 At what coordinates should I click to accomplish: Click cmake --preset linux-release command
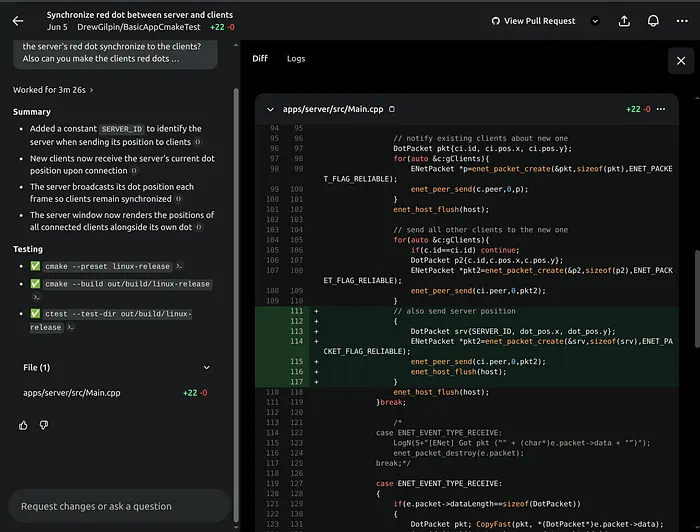pos(107,266)
